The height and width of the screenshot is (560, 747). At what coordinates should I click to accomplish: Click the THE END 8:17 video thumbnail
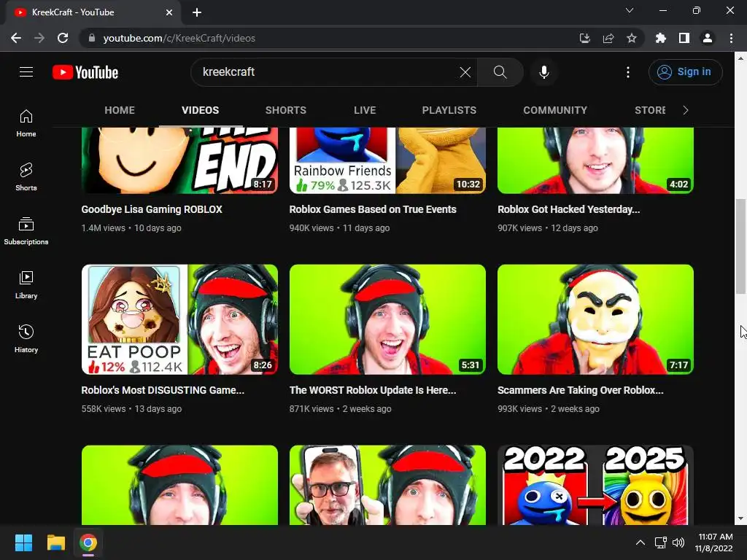tap(179, 160)
